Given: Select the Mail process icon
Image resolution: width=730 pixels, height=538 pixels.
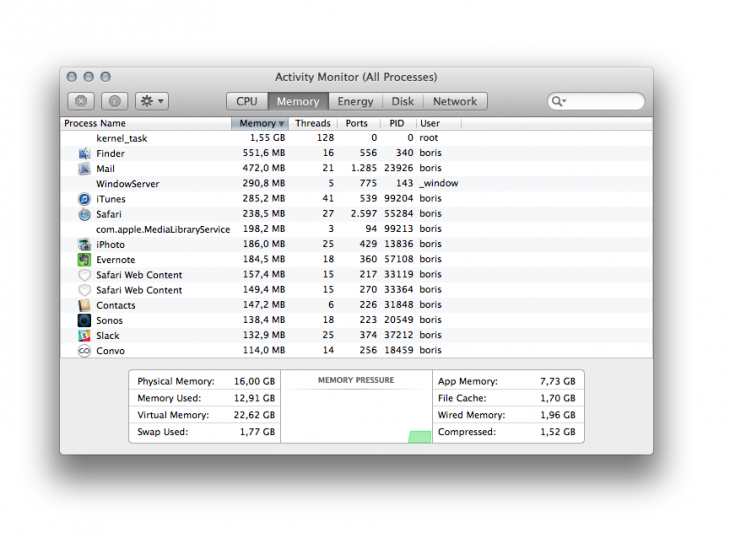Looking at the screenshot, I should [x=84, y=168].
